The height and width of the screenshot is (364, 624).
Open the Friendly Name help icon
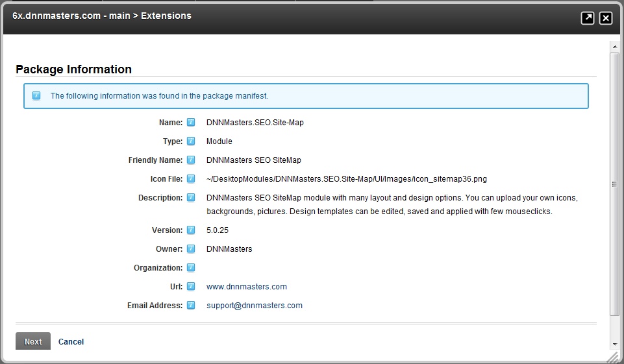pyautogui.click(x=191, y=160)
